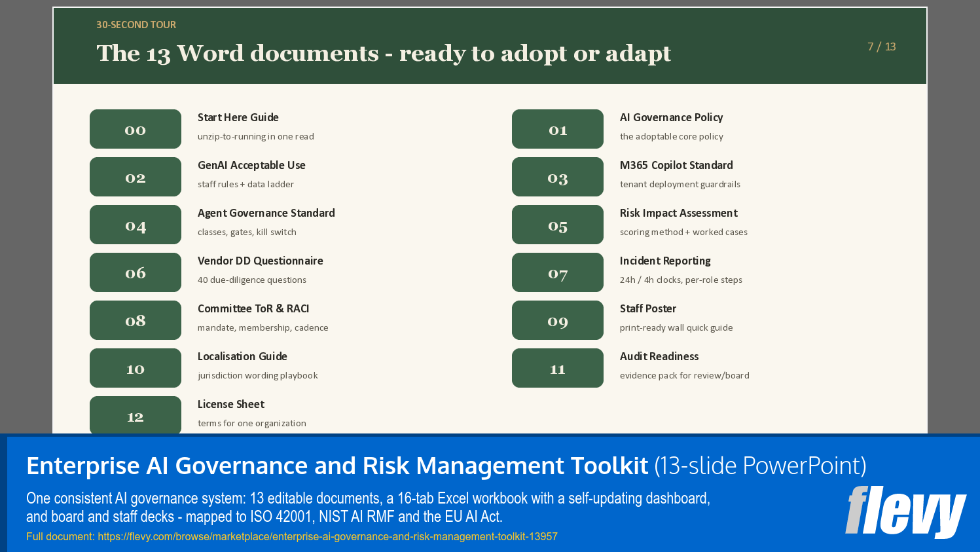The image size is (980, 552).
Task: Select 'M365 Copilot Standard' heading
Action: [x=676, y=165]
